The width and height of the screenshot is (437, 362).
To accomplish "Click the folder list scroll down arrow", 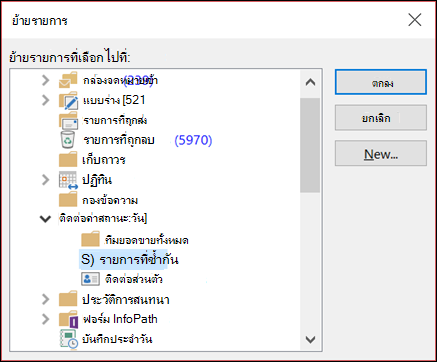I will 310,339.
